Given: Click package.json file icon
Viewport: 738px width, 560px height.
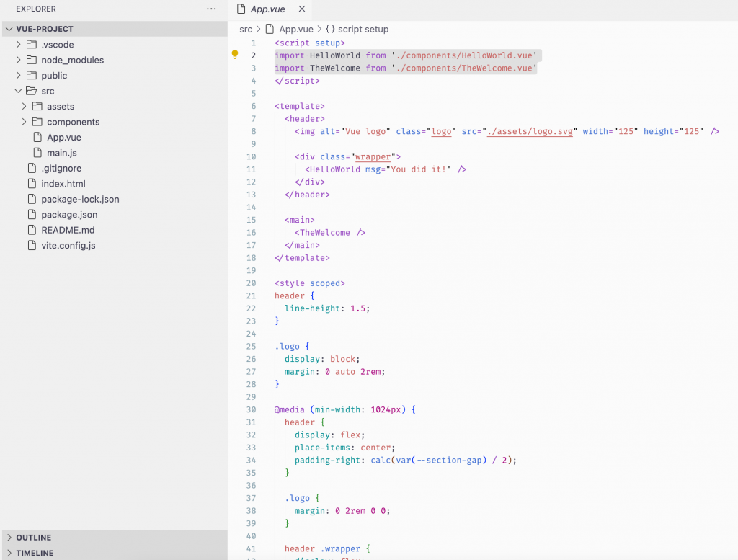Looking at the screenshot, I should pyautogui.click(x=32, y=215).
